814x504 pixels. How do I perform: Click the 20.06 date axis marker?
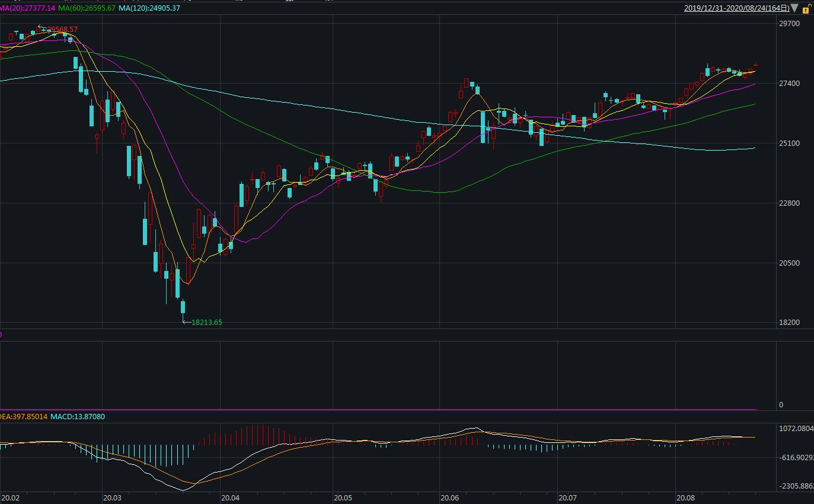[x=449, y=497]
